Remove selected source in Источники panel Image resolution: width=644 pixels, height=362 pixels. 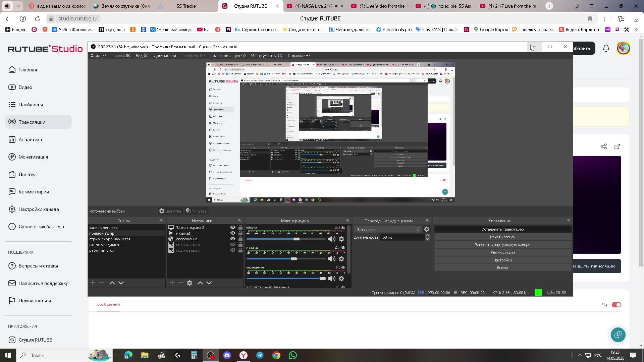coord(181,283)
